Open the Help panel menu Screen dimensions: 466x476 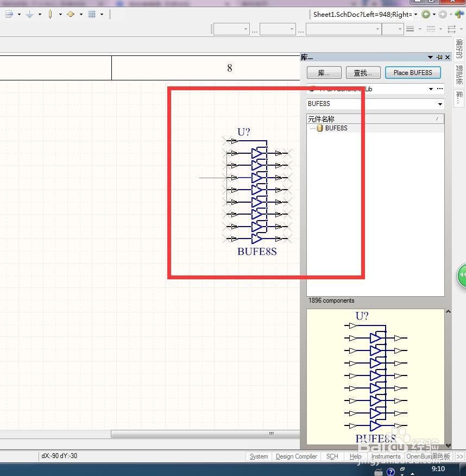tap(355, 456)
